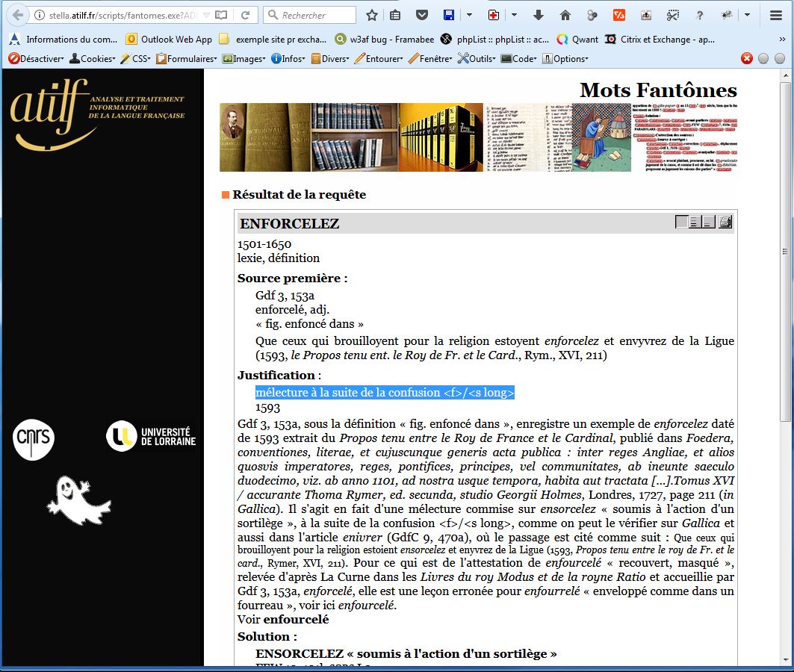Open the Outils web developer menu
The image size is (794, 672).
[x=477, y=58]
